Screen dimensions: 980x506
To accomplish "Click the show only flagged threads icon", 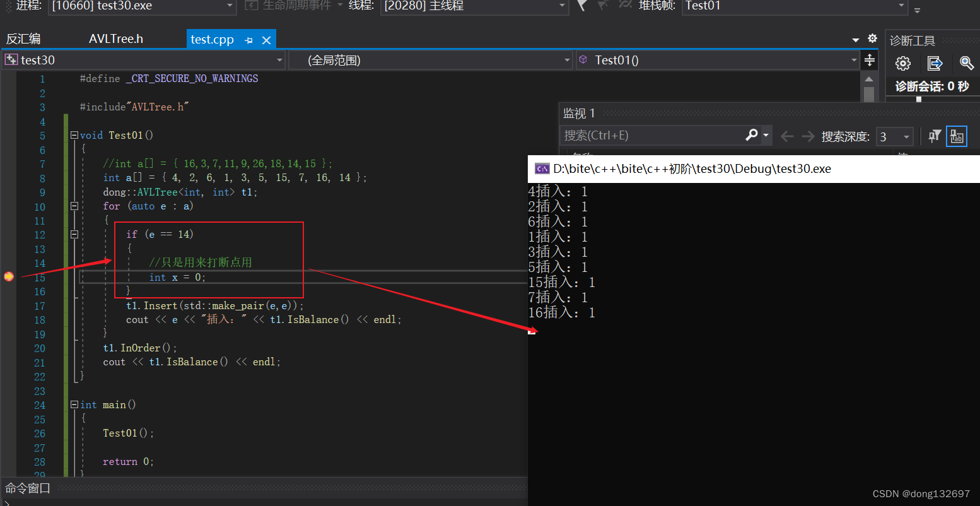I will (x=604, y=6).
